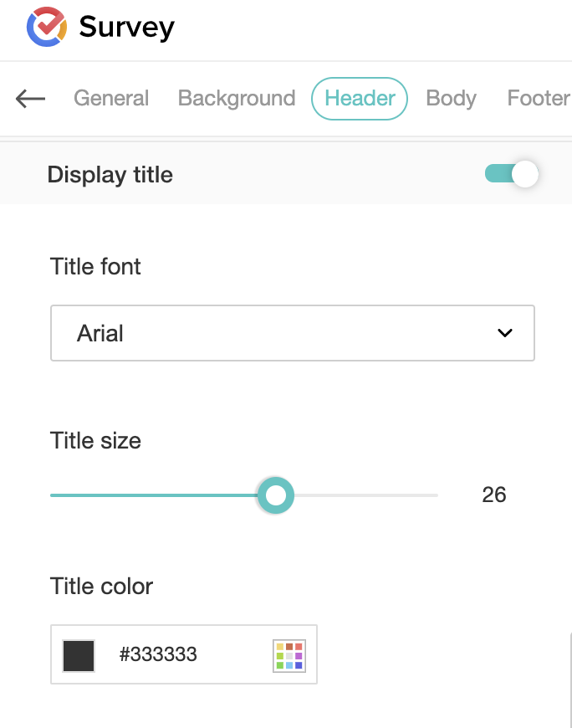The width and height of the screenshot is (572, 728).
Task: Click the Survey app logo icon
Action: click(x=46, y=27)
